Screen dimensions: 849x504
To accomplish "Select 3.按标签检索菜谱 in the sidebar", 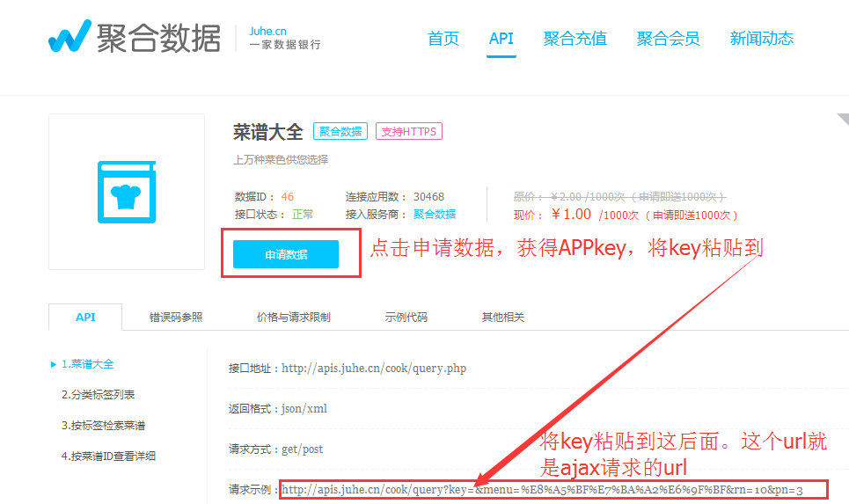I will click(104, 426).
